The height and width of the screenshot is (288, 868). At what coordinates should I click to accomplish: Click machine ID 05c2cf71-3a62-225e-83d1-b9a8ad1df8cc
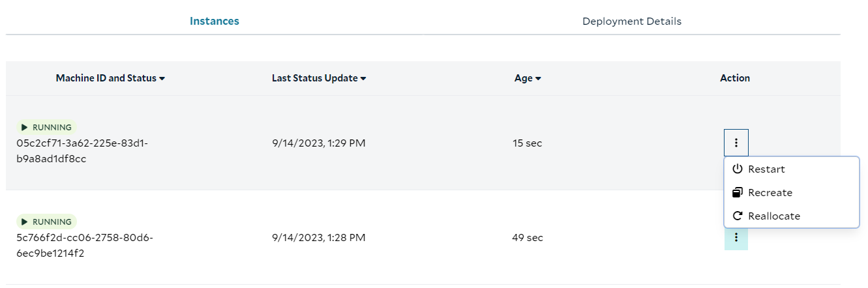(x=82, y=151)
